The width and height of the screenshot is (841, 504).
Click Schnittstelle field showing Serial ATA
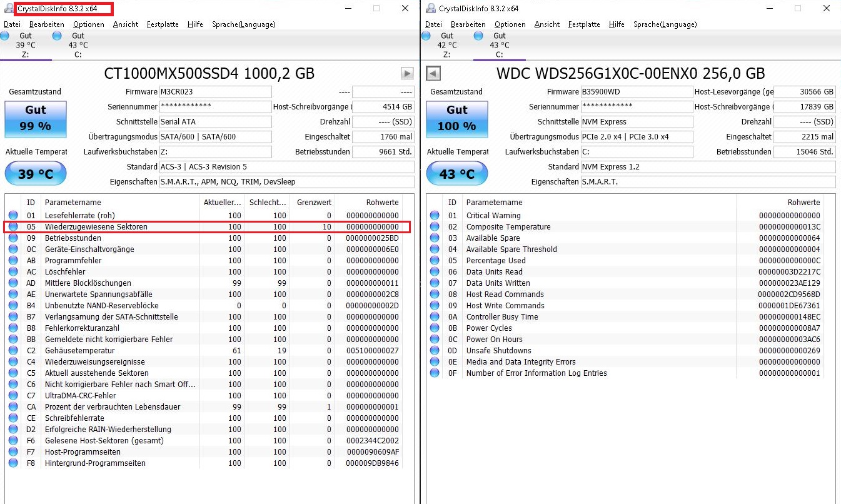(216, 122)
